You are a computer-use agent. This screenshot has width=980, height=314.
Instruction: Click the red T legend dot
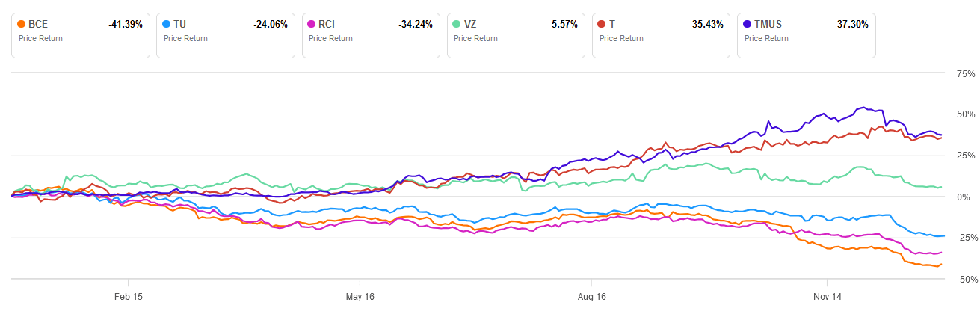click(x=602, y=24)
